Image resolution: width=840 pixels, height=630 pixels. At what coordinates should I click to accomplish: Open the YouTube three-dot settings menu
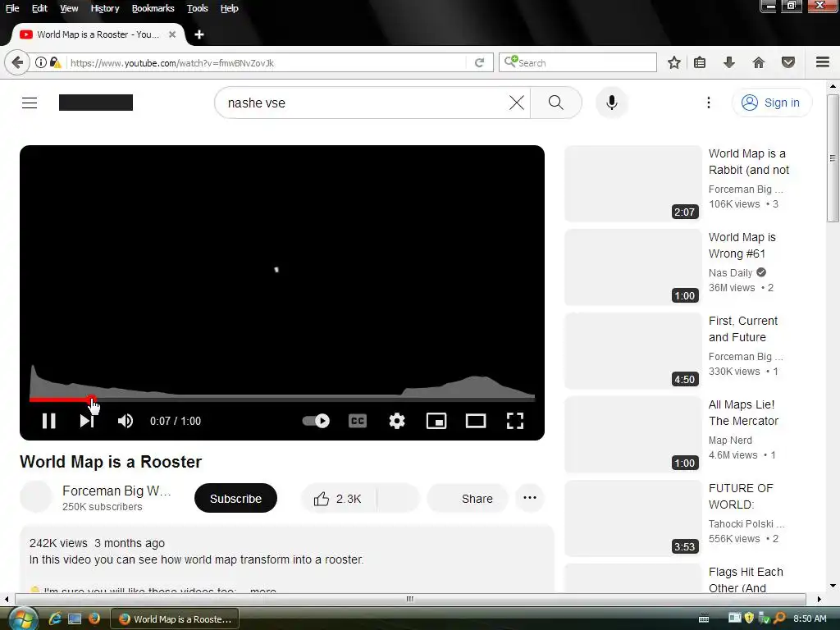pyautogui.click(x=708, y=103)
